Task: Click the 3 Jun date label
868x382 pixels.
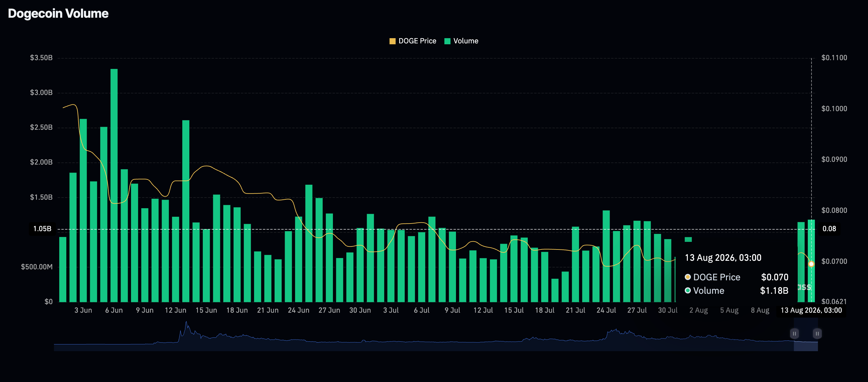Action: [83, 310]
